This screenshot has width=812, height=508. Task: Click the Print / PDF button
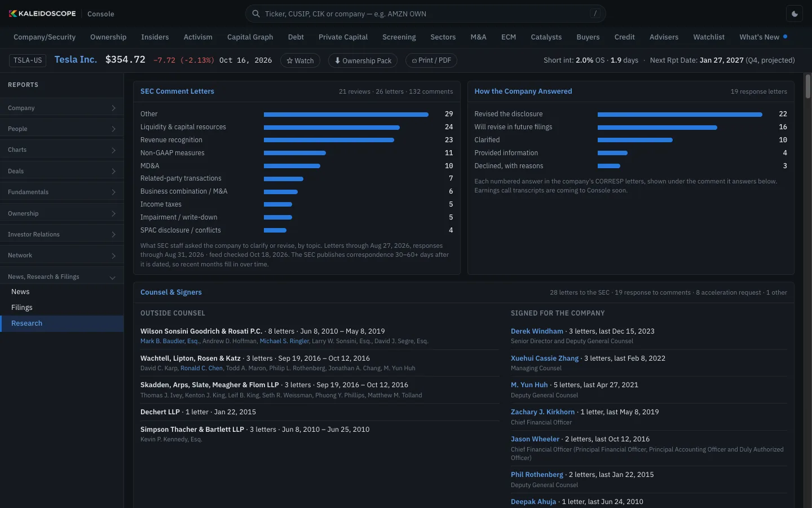pyautogui.click(x=431, y=60)
